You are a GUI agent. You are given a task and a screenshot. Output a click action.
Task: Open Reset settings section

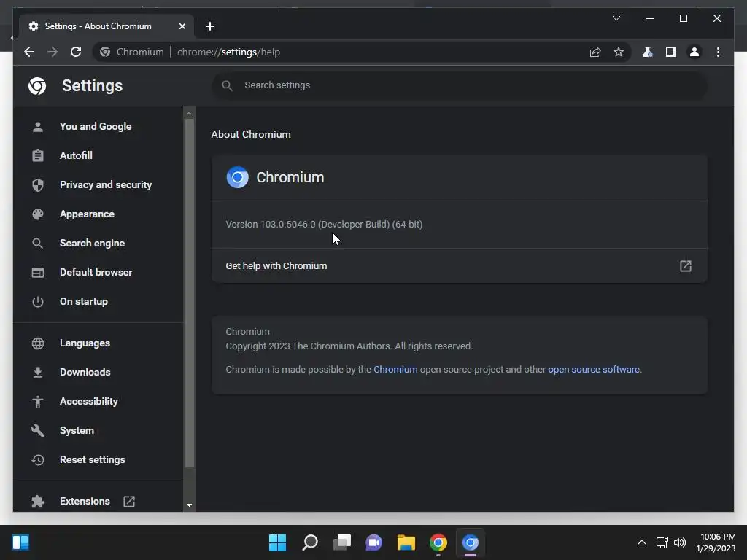[x=98, y=459]
